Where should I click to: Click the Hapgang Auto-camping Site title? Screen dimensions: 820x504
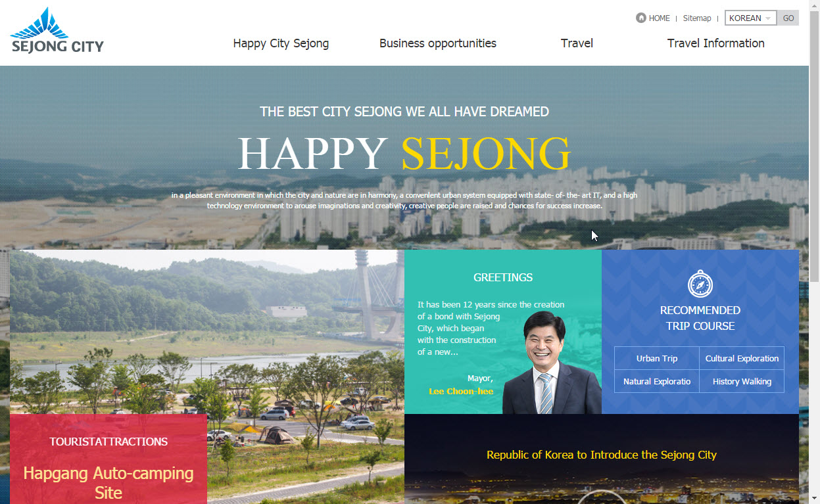(x=109, y=483)
